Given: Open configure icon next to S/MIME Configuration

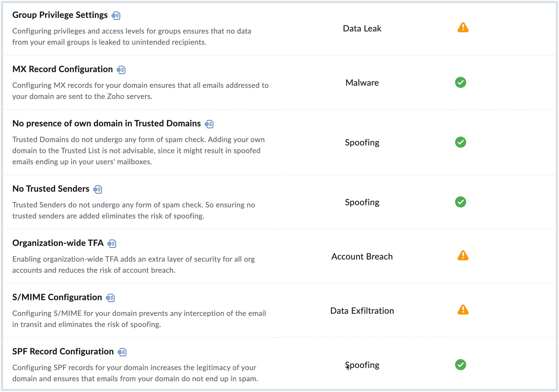Looking at the screenshot, I should [110, 298].
